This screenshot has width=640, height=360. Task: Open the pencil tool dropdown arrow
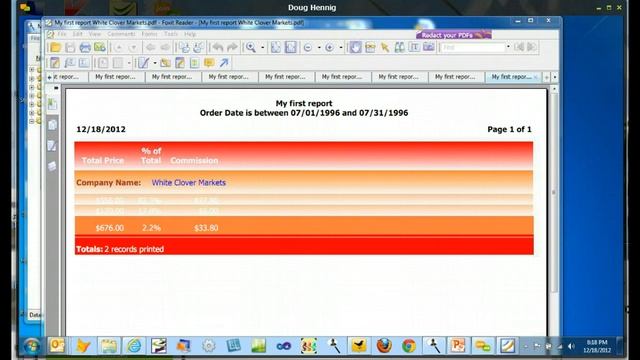(155, 63)
